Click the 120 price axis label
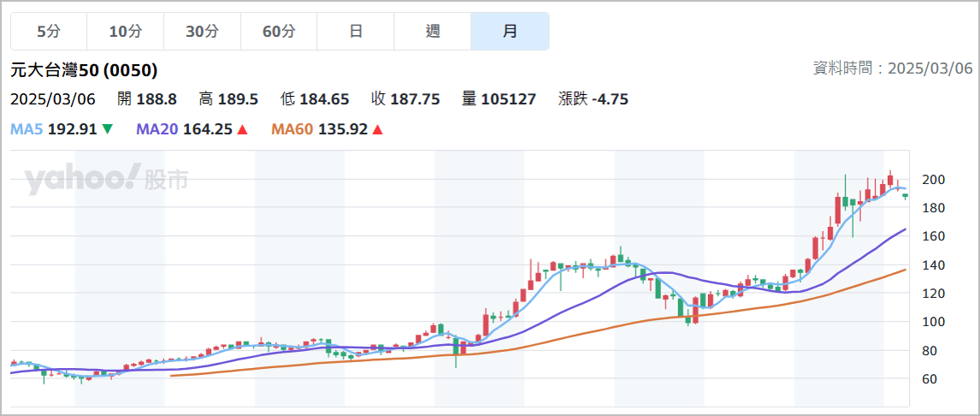The height and width of the screenshot is (416, 980). tap(935, 294)
